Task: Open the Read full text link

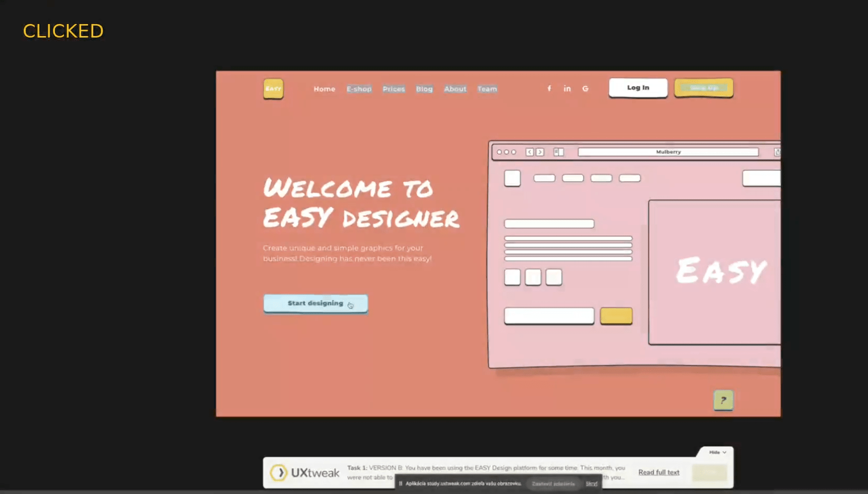Action: 659,472
